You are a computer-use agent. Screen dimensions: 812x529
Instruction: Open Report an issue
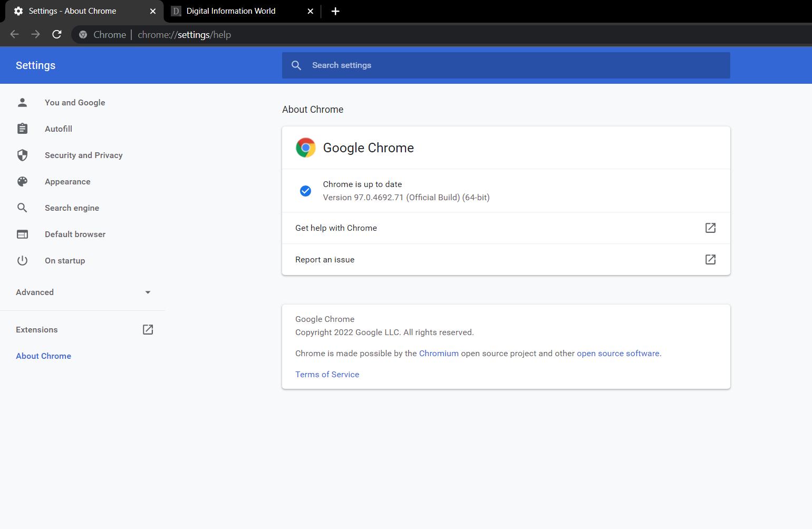point(506,260)
